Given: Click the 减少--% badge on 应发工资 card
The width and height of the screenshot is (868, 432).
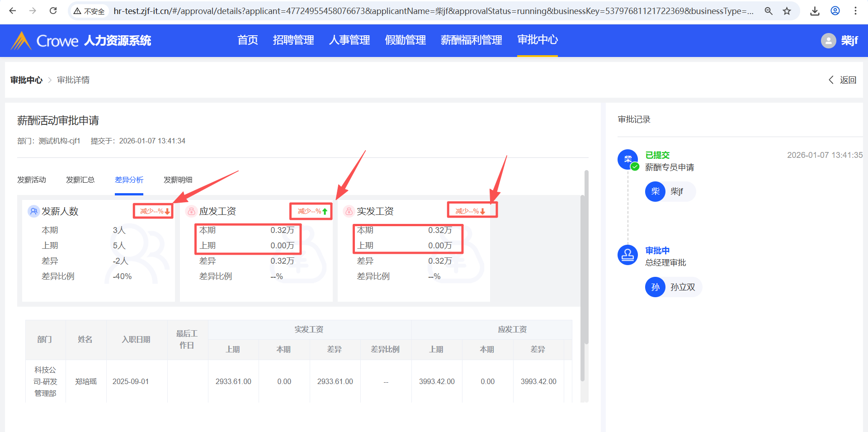Looking at the screenshot, I should pos(312,211).
